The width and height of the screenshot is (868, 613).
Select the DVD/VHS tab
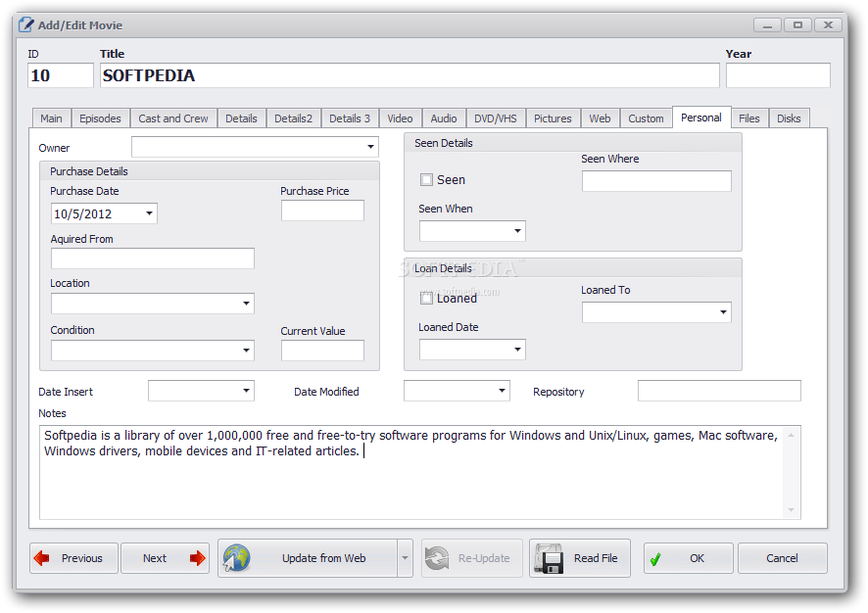pos(496,118)
